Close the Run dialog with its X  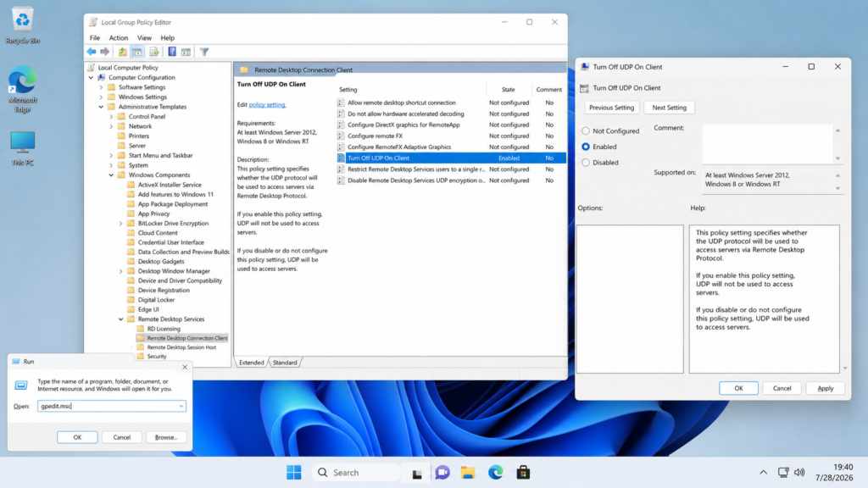click(x=185, y=367)
